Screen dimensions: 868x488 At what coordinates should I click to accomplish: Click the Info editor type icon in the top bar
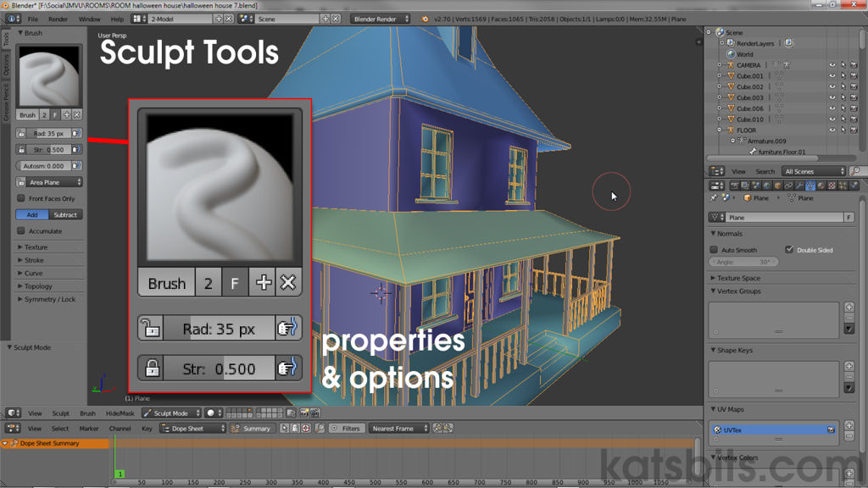[13, 19]
